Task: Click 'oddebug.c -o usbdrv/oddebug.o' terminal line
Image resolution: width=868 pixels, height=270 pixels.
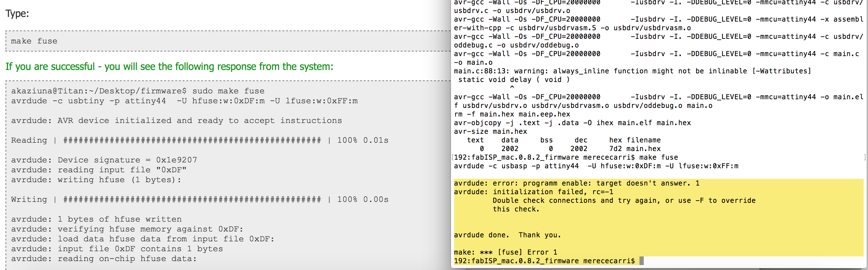Action: (x=516, y=46)
